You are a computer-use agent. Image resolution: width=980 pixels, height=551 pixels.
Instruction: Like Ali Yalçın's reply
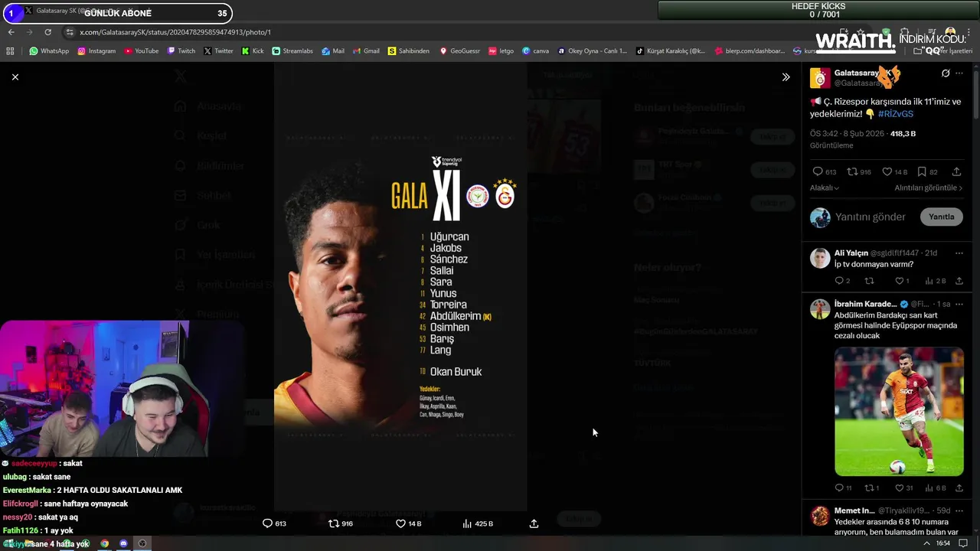pos(902,281)
